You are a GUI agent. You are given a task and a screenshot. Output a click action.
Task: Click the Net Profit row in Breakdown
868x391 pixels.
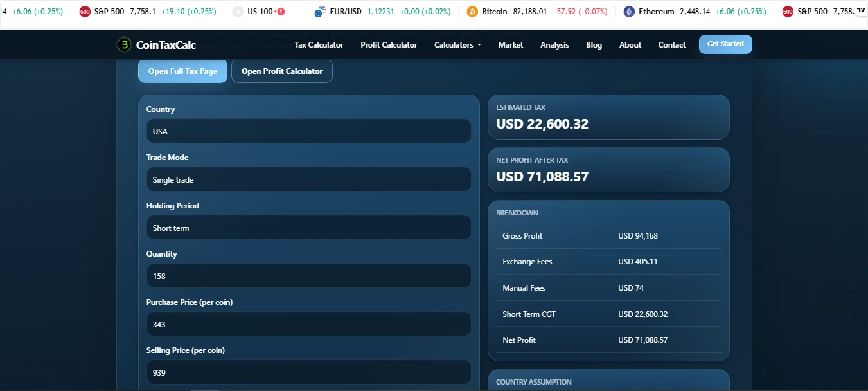click(608, 340)
